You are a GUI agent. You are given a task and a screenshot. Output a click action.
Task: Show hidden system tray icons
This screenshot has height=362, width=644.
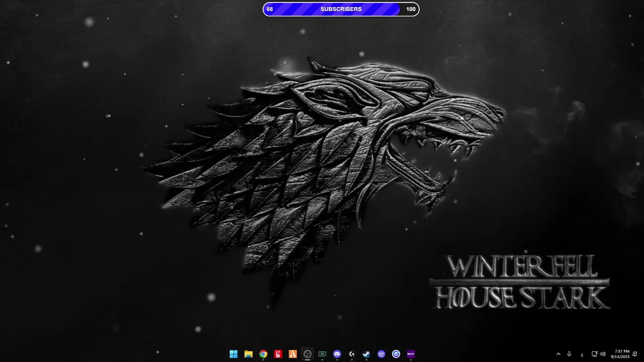tap(558, 354)
